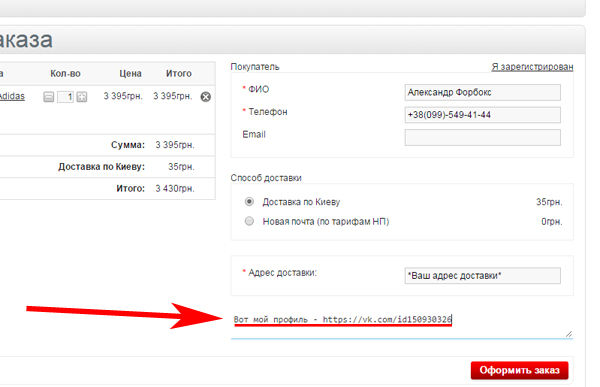Click the 35грн. delivery price text
The width and height of the screenshot is (600, 387).
[549, 202]
